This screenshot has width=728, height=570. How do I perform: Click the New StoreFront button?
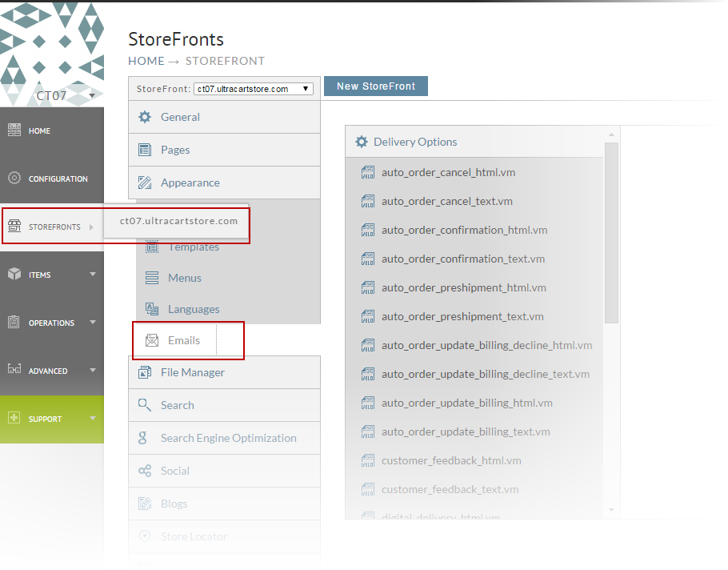[x=376, y=86]
